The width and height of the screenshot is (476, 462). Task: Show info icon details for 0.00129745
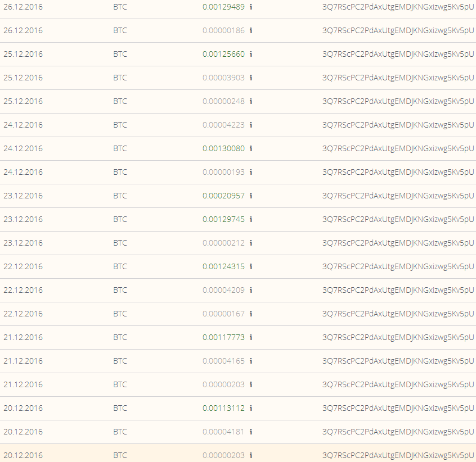click(x=251, y=219)
